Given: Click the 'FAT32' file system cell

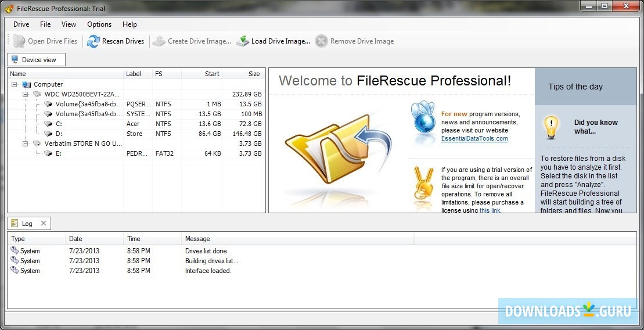Looking at the screenshot, I should (164, 153).
